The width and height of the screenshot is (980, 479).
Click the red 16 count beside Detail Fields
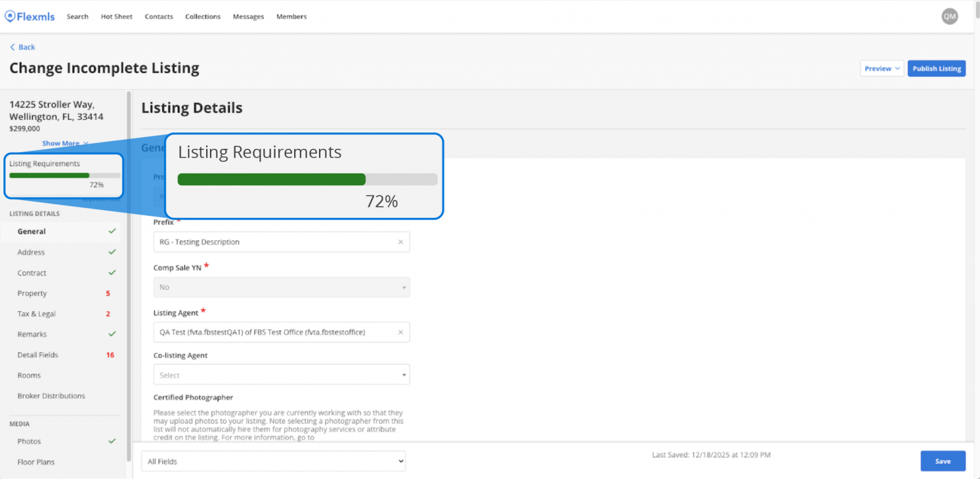(110, 354)
